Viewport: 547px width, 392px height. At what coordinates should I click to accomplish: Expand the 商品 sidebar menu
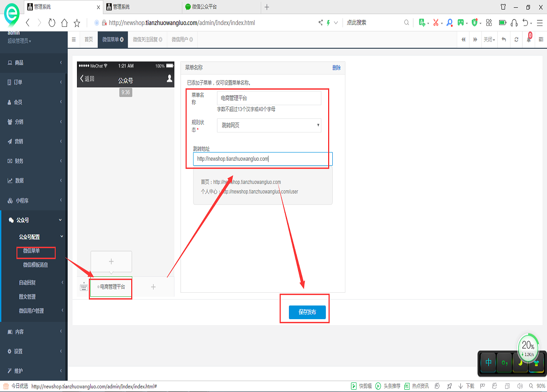(x=34, y=63)
